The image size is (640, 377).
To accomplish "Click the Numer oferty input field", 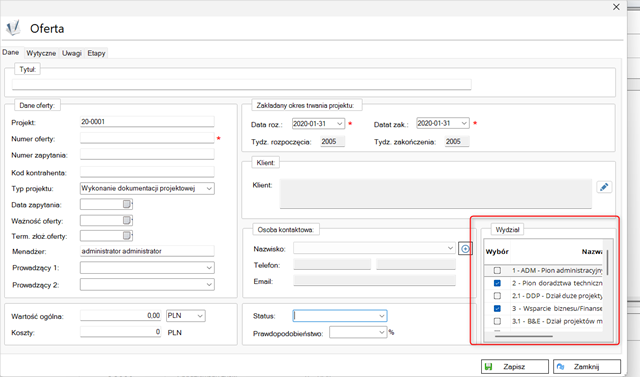I will 147,138.
